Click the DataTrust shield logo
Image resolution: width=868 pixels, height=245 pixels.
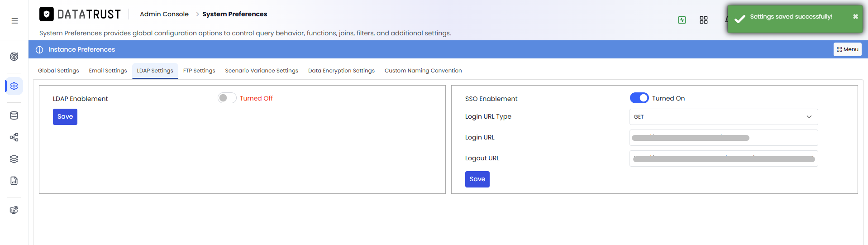pos(46,14)
